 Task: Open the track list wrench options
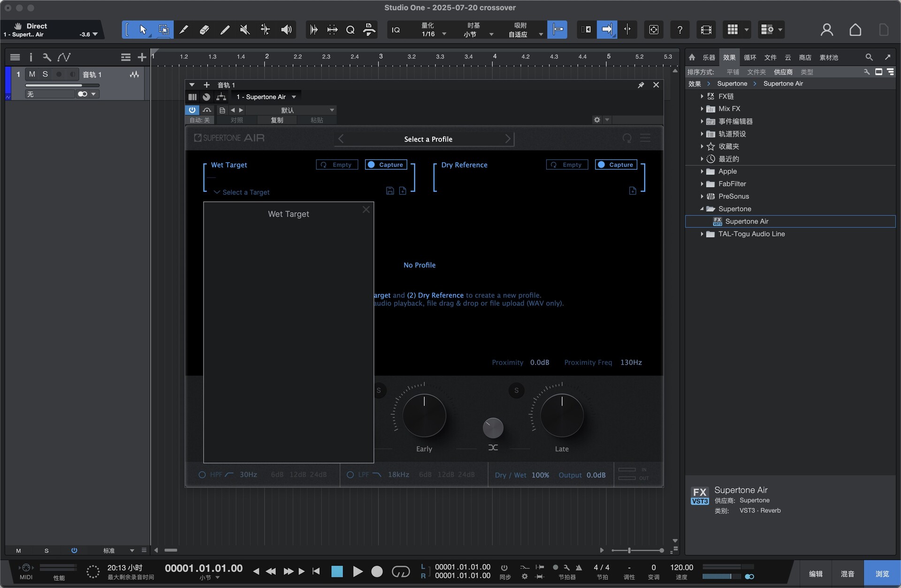pos(46,57)
